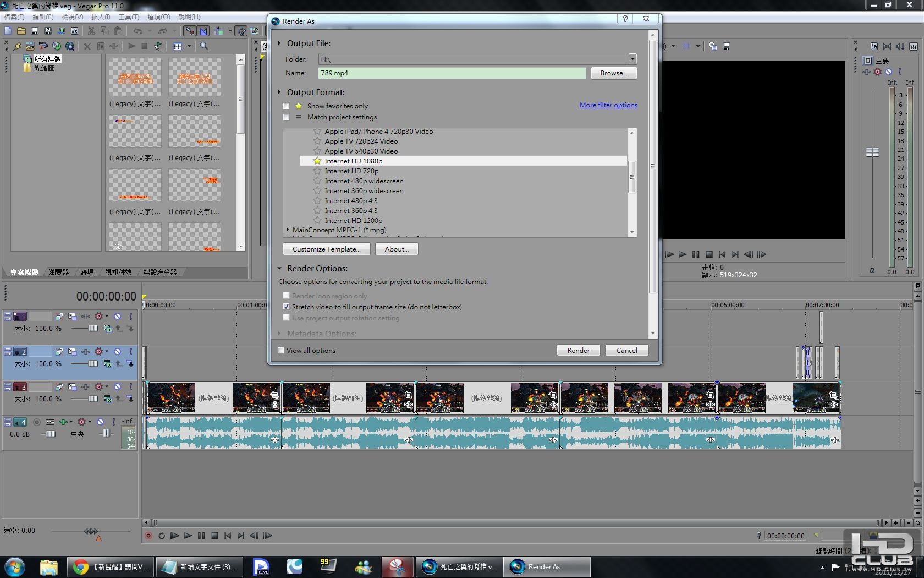Solo video track 1 using exclamation icon
Viewport: 924px width, 578px height.
(130, 317)
